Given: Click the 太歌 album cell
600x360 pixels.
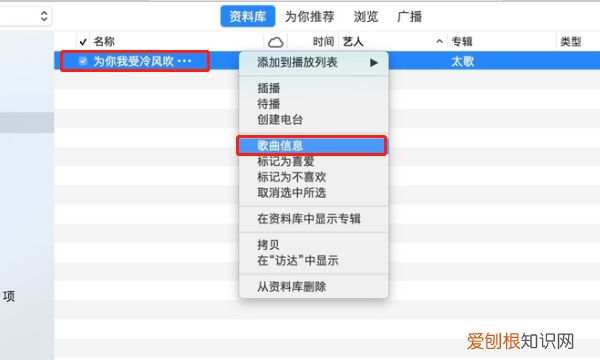Looking at the screenshot, I should 463,61.
